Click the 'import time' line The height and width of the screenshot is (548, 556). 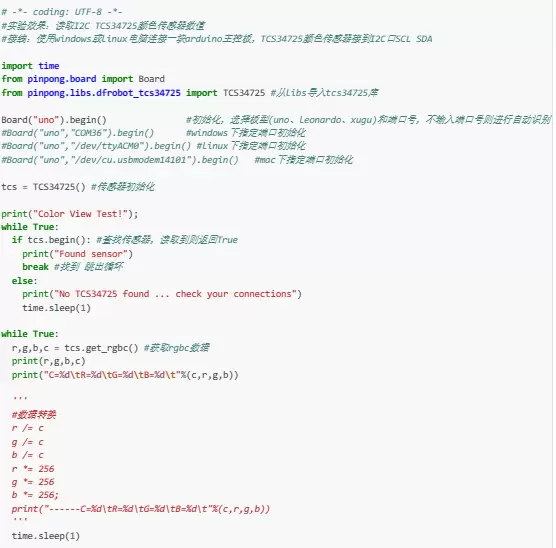(30, 66)
